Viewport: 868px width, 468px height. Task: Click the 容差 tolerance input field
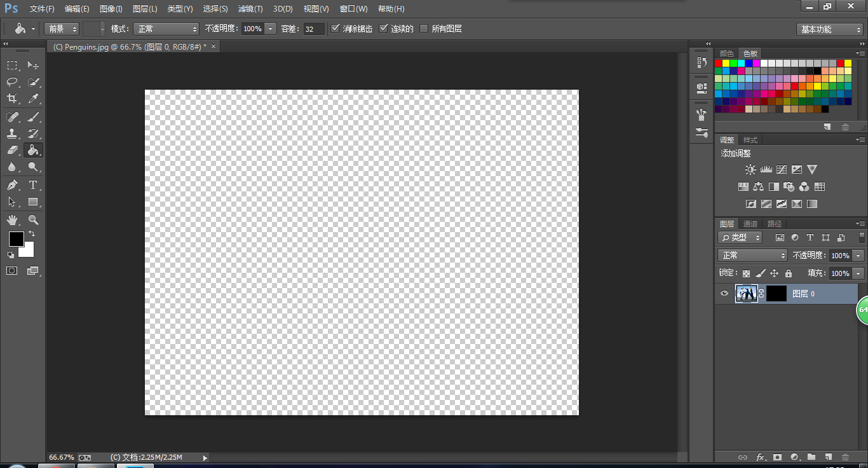tap(313, 29)
